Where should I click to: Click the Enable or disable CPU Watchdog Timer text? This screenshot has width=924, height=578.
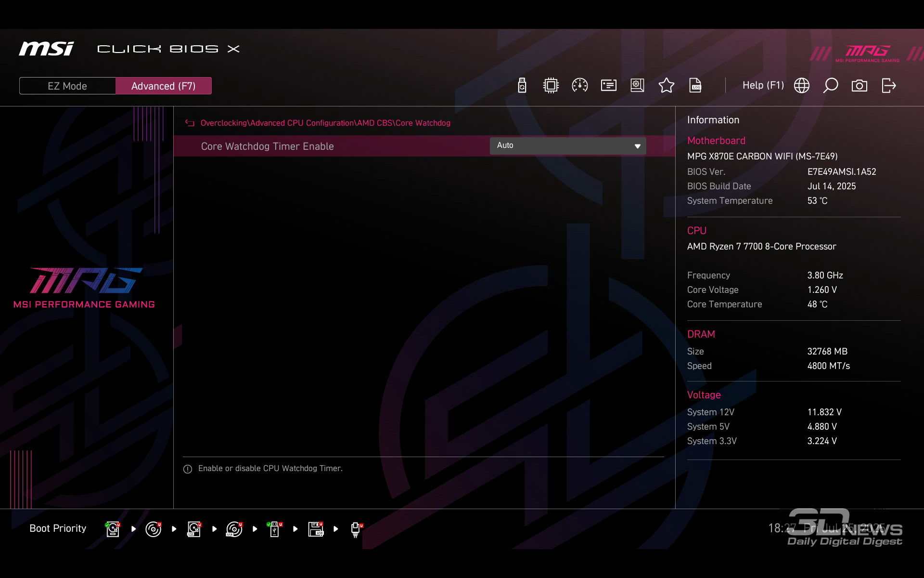[270, 469]
